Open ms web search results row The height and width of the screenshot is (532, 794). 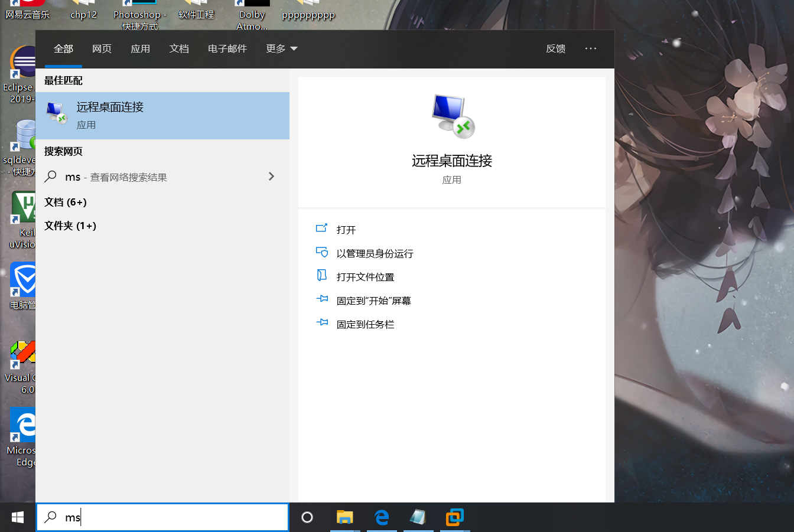[162, 177]
